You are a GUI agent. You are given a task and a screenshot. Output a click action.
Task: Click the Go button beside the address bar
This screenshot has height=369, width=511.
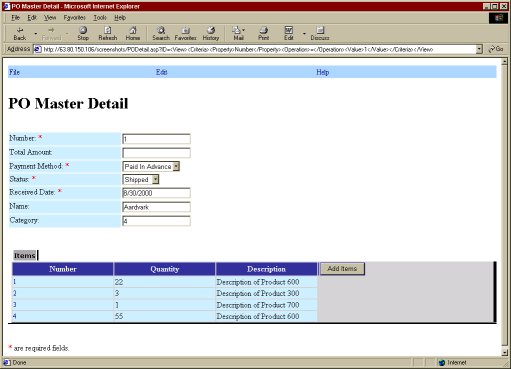click(496, 49)
